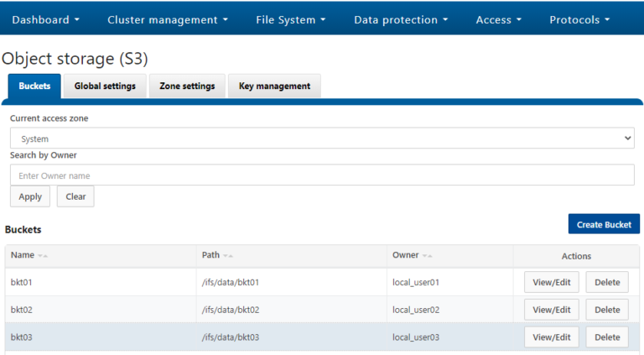Expand the Cluster management menu
The height and width of the screenshot is (355, 644).
[x=168, y=20]
